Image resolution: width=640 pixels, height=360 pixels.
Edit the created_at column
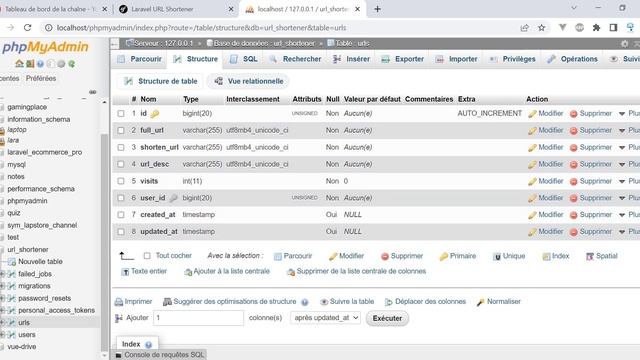pyautogui.click(x=545, y=215)
